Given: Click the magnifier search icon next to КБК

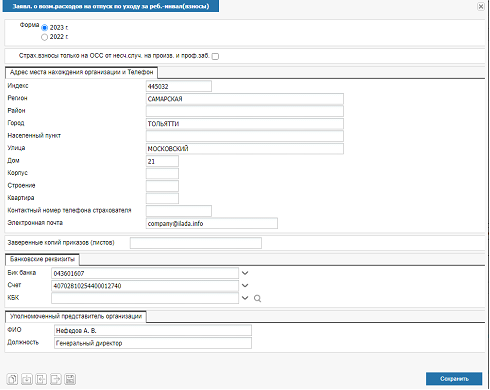Looking at the screenshot, I should click(257, 298).
